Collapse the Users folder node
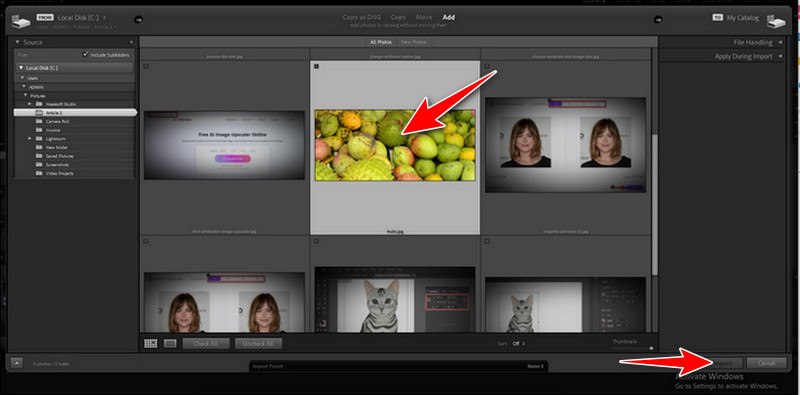 tap(22, 78)
